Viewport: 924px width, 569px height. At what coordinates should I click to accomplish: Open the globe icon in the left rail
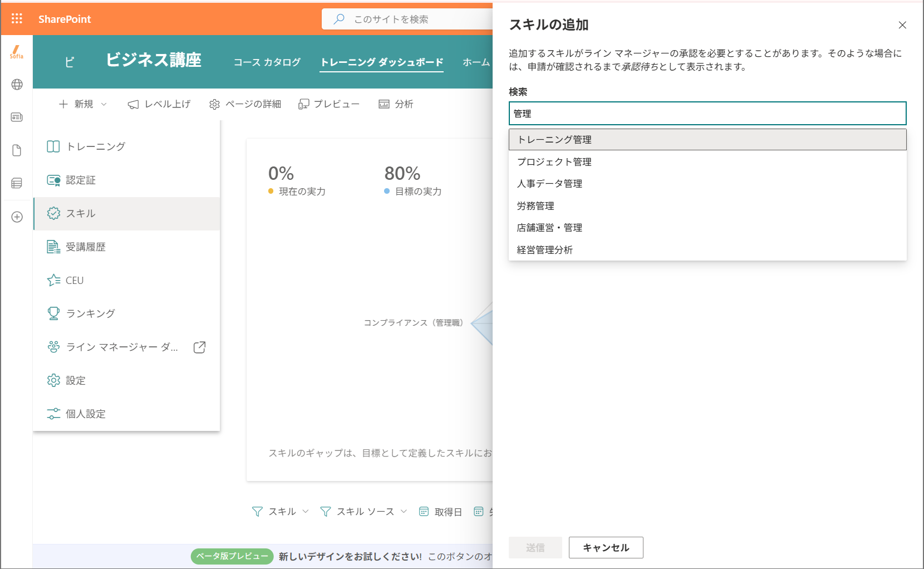coord(17,85)
